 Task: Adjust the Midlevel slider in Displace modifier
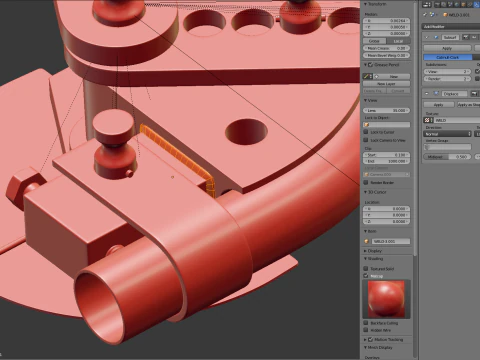click(x=448, y=157)
